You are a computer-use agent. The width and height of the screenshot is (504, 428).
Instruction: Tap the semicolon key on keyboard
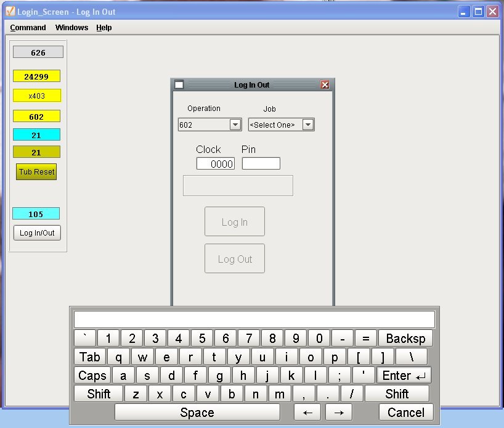(339, 376)
